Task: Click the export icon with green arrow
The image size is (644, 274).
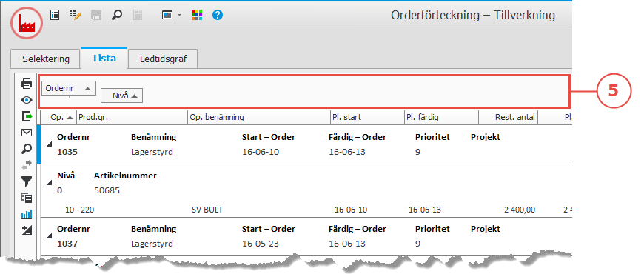Action: coord(27,116)
